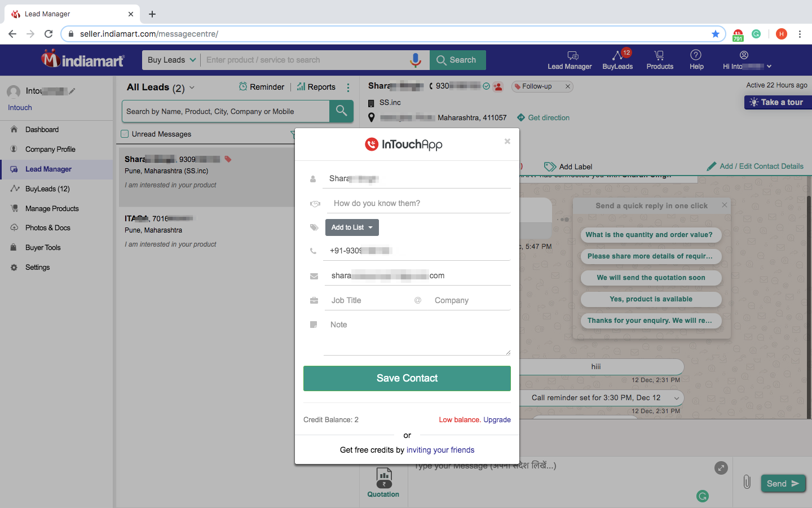Open Photos & Docs in the sidebar
This screenshot has width=812, height=508.
coord(48,227)
